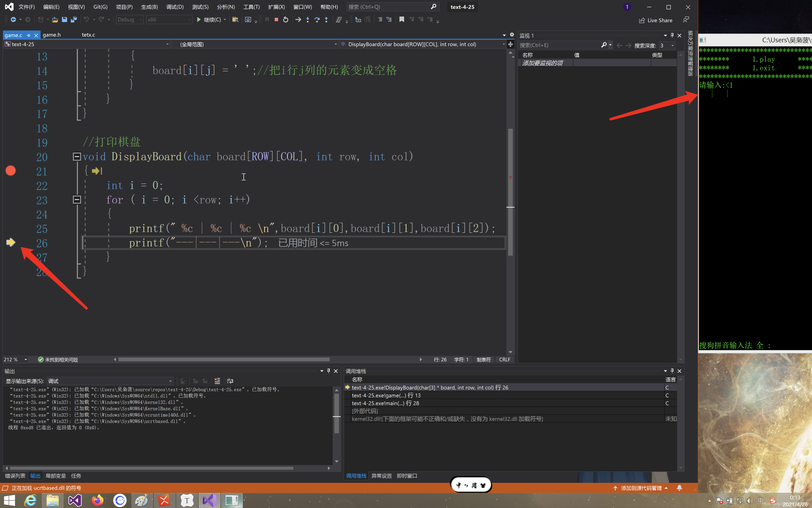Select call stack frame text-4-25.exe!main(...) 行 28
The width and height of the screenshot is (812, 508).
(385, 403)
